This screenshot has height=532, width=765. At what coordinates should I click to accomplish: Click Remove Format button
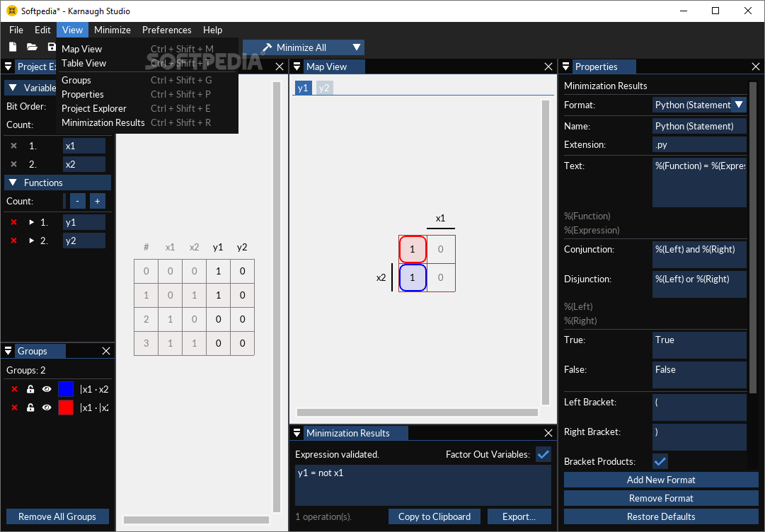(661, 498)
